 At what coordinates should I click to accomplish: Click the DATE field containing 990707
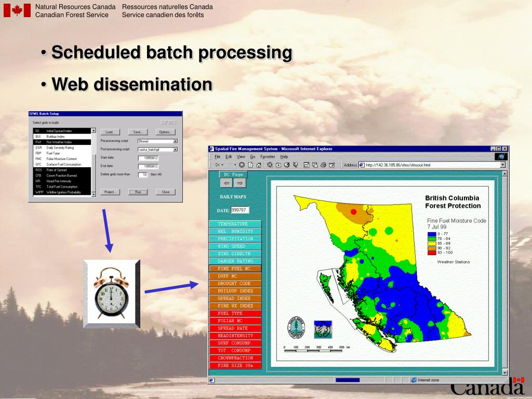pyautogui.click(x=240, y=210)
